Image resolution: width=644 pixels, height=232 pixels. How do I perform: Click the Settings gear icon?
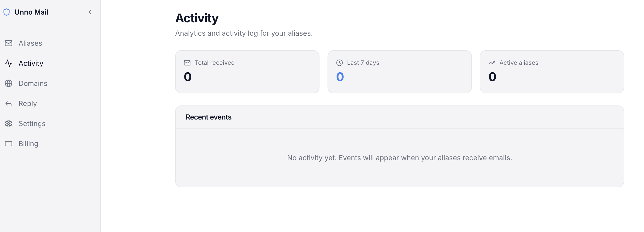tap(9, 124)
